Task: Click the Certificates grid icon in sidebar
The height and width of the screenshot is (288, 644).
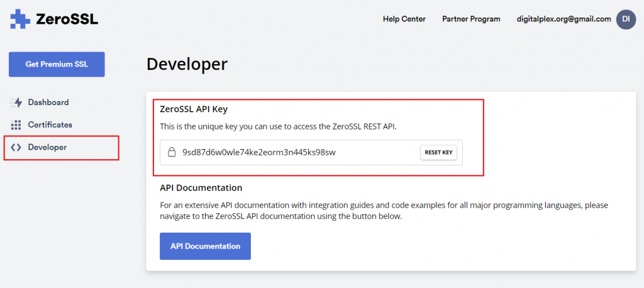Action: click(16, 125)
